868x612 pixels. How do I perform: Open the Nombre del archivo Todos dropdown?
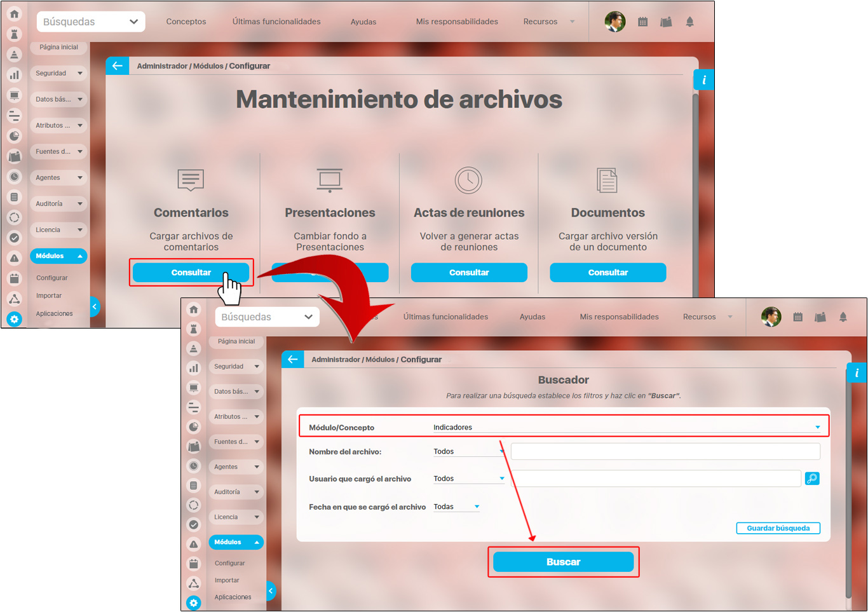469,452
